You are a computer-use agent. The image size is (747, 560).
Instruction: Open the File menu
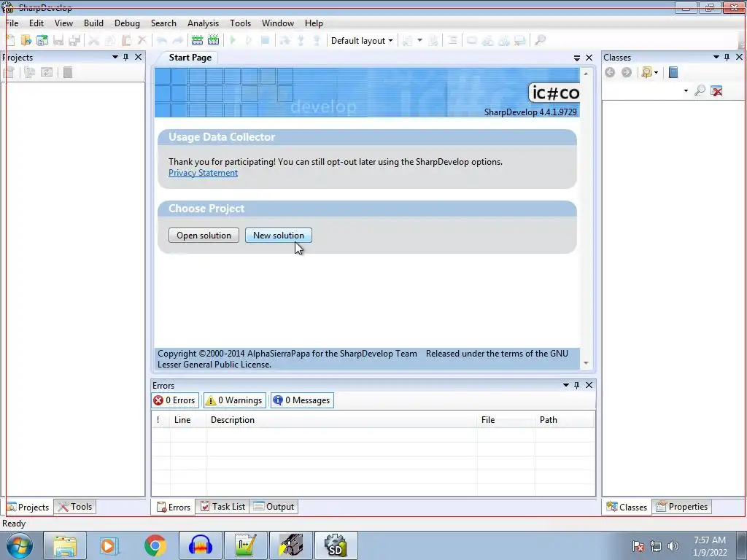[x=12, y=23]
